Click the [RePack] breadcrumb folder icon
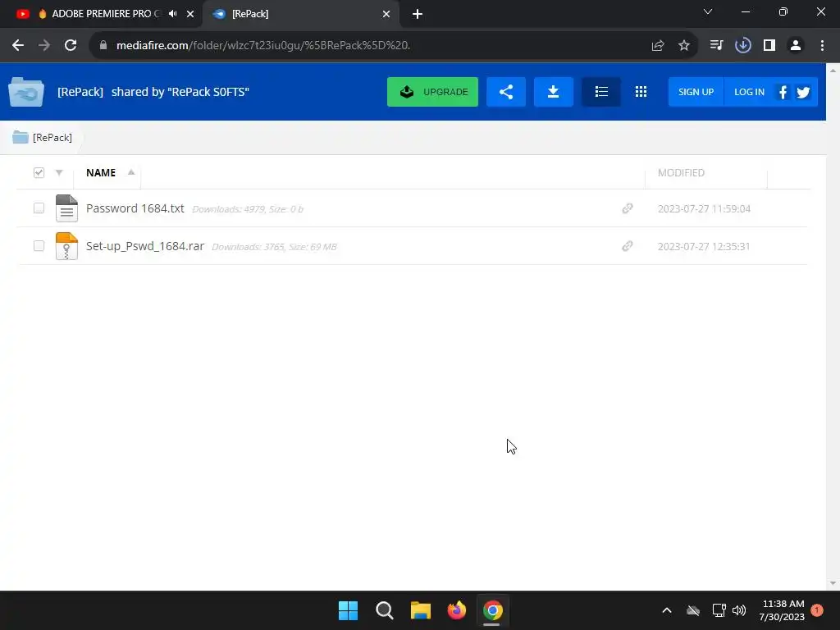The width and height of the screenshot is (840, 630). click(21, 137)
